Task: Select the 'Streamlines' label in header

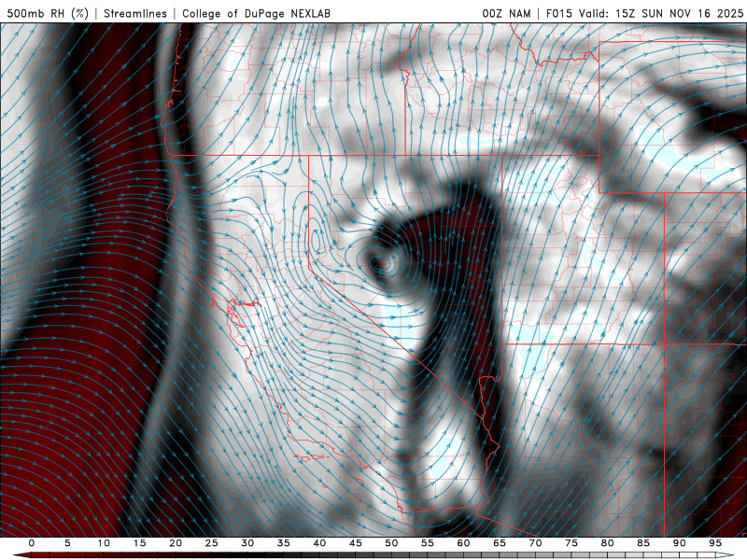Action: click(x=135, y=13)
